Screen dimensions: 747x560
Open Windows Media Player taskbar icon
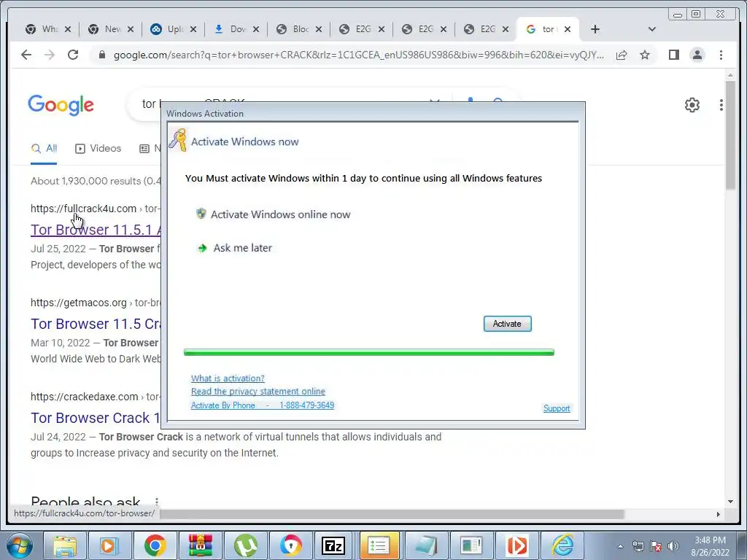[109, 545]
